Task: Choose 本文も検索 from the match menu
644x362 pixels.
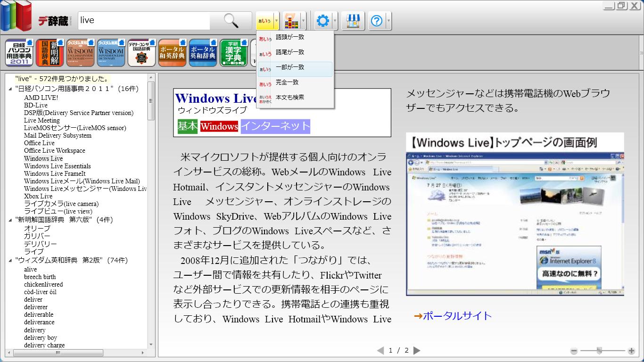Action: tap(295, 98)
